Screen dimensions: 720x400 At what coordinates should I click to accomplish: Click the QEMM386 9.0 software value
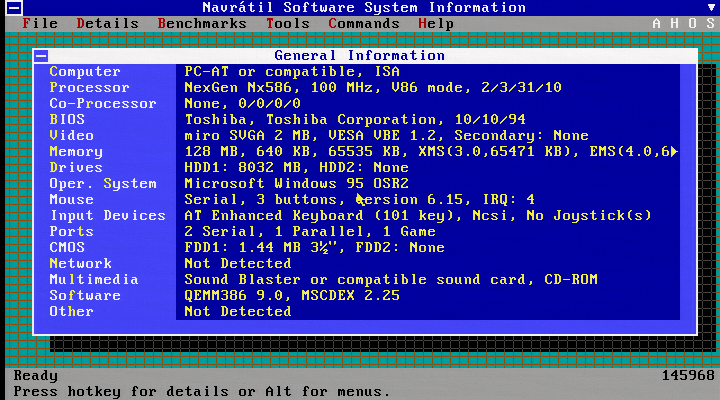pyautogui.click(x=292, y=295)
